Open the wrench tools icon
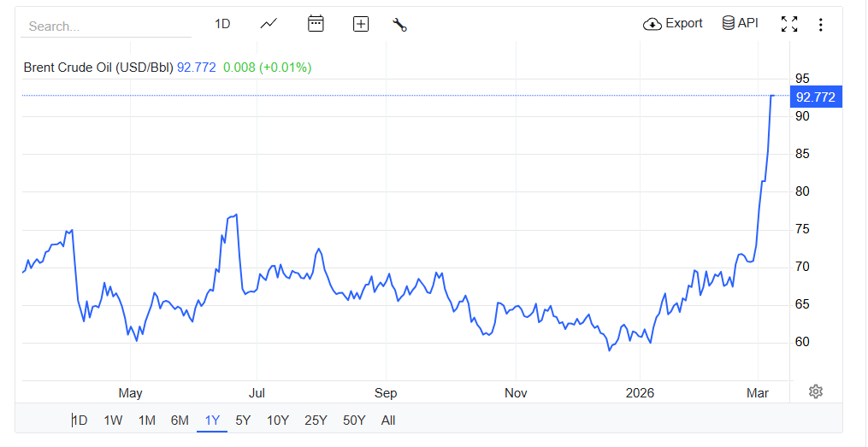Screen dimensions: 868x447 [399, 24]
